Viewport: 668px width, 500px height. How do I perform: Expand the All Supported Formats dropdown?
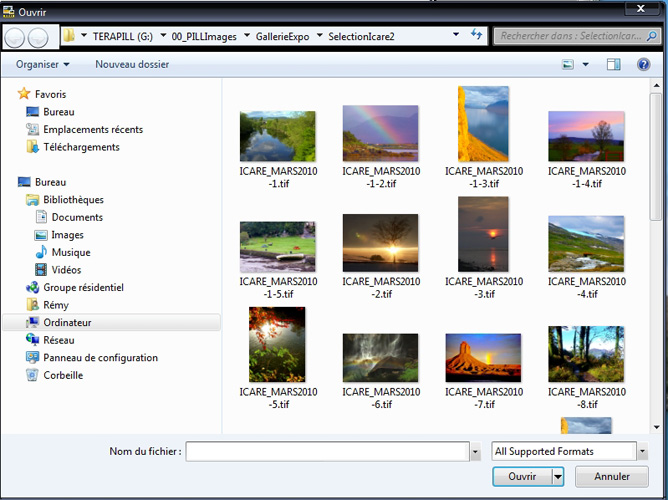click(x=627, y=452)
